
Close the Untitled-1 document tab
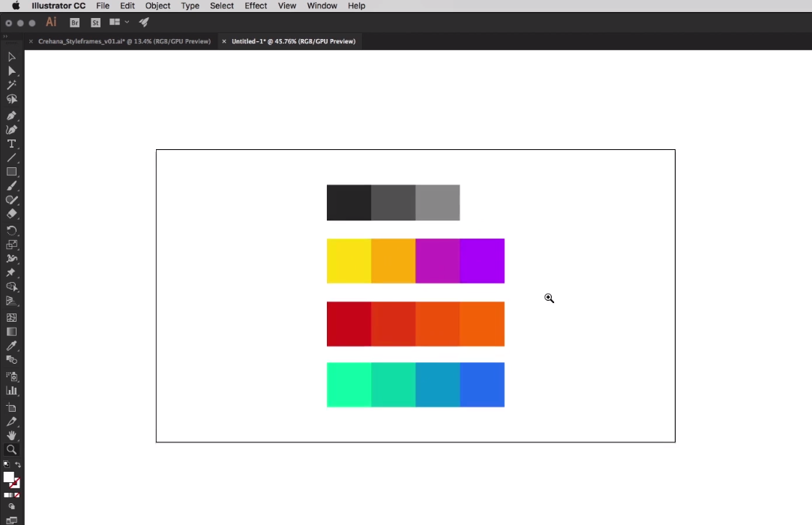tap(224, 41)
